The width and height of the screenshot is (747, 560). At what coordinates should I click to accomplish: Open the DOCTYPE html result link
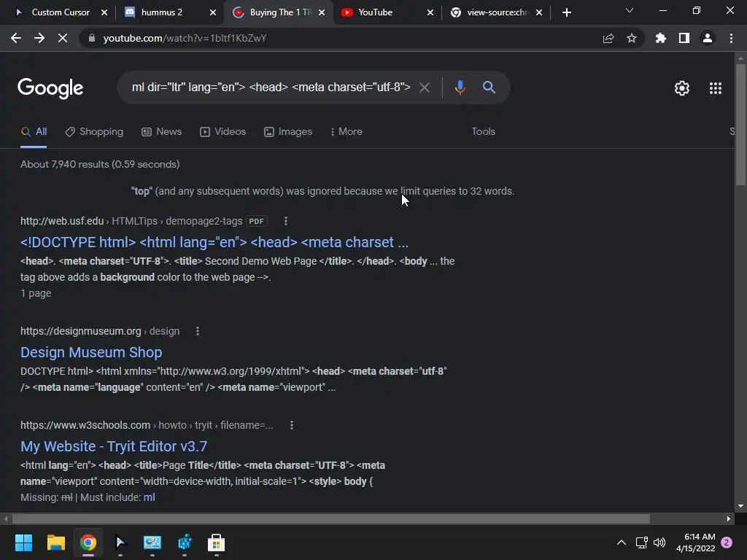click(x=214, y=242)
